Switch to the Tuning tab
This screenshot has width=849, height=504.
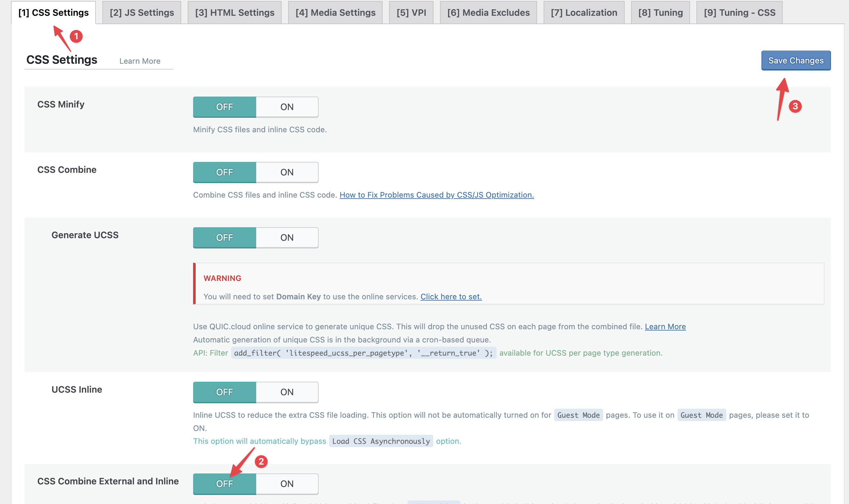pos(660,13)
